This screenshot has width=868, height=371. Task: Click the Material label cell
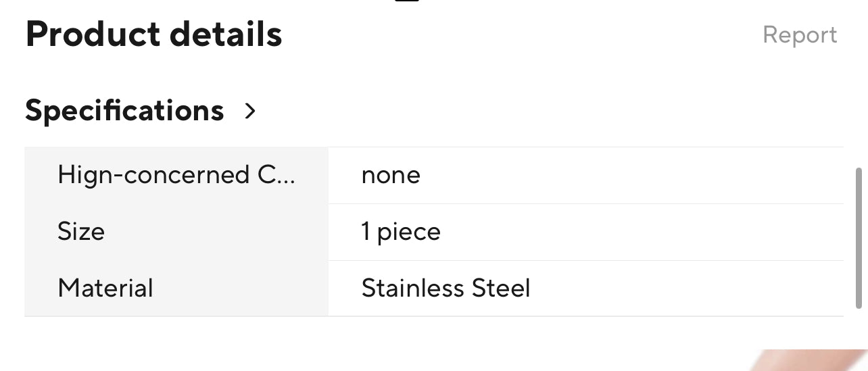point(176,289)
